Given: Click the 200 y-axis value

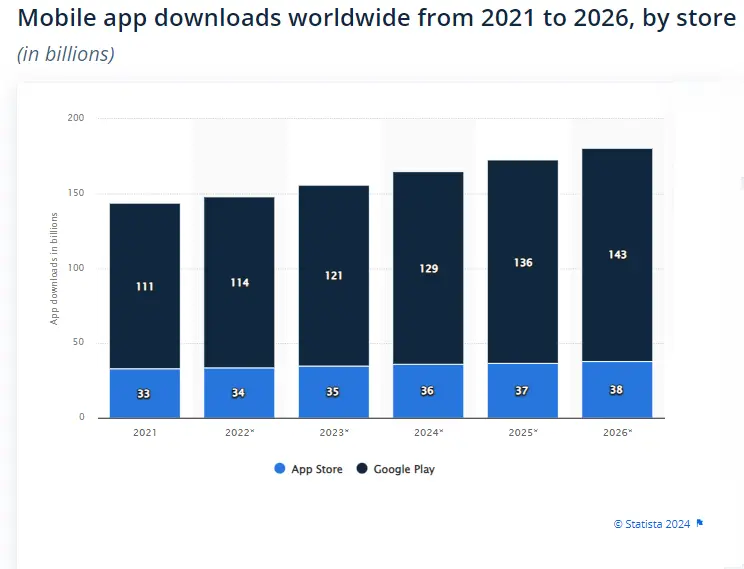Looking at the screenshot, I should (x=76, y=118).
